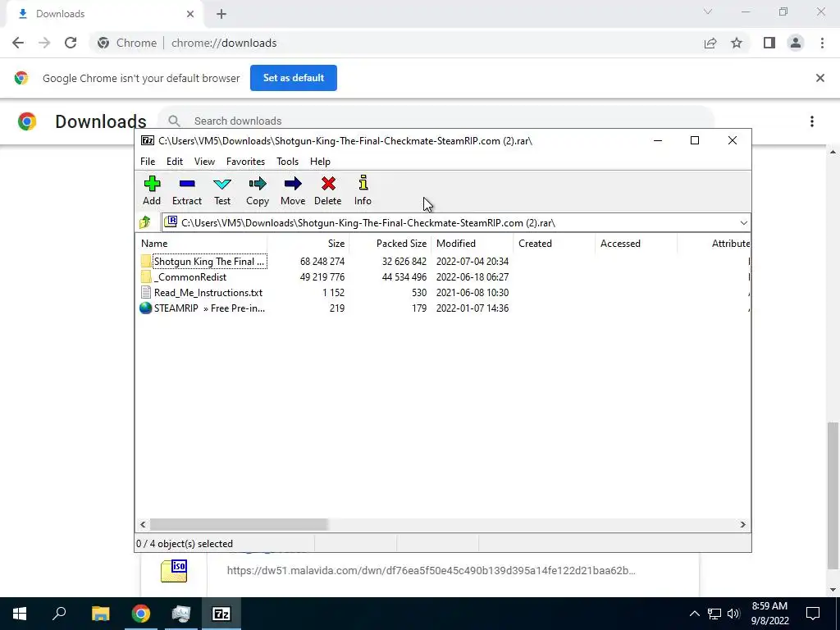
Task: Click the share page icon in Chrome
Action: [x=710, y=43]
